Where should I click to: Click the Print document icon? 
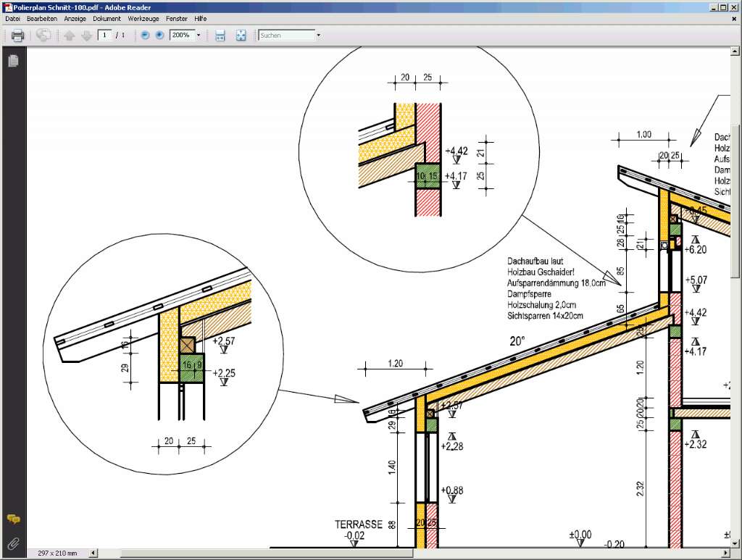[17, 35]
